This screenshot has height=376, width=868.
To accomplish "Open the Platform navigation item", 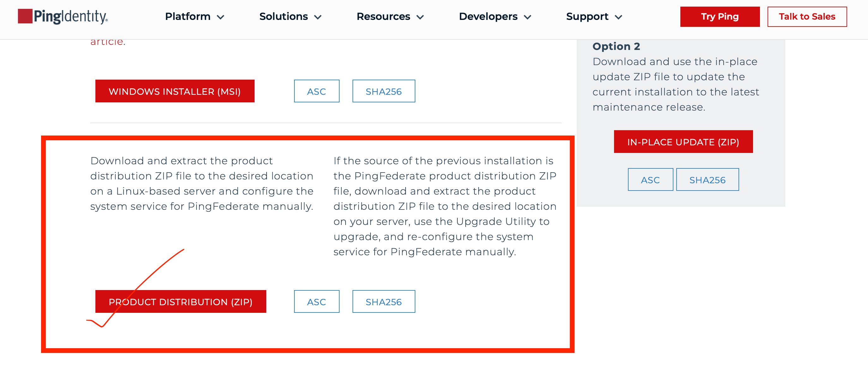I will [188, 16].
